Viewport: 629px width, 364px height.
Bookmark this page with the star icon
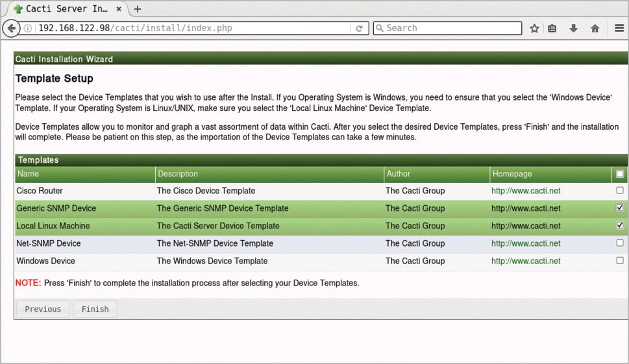pyautogui.click(x=534, y=29)
